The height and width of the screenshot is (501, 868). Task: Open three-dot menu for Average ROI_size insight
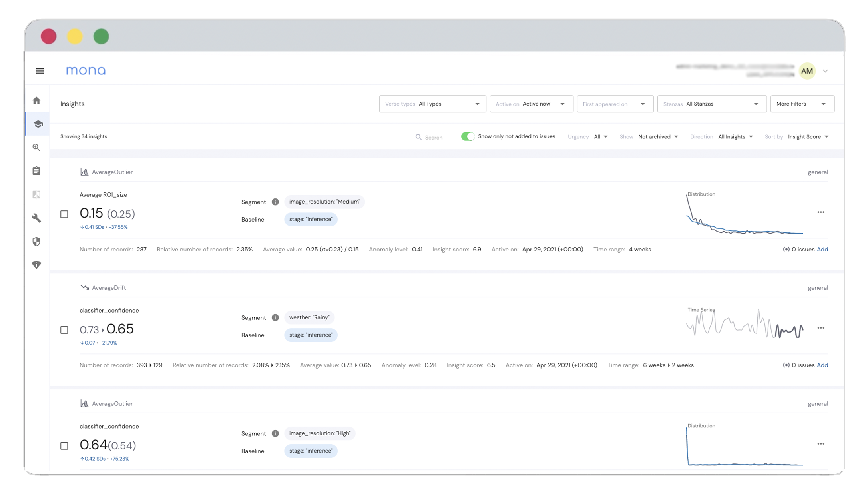coord(820,212)
